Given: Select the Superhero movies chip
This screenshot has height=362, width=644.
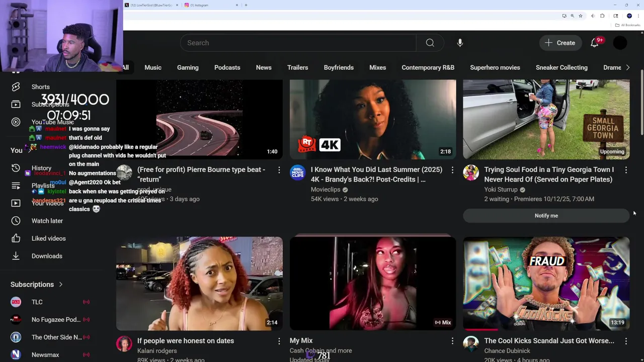Looking at the screenshot, I should [x=495, y=67].
